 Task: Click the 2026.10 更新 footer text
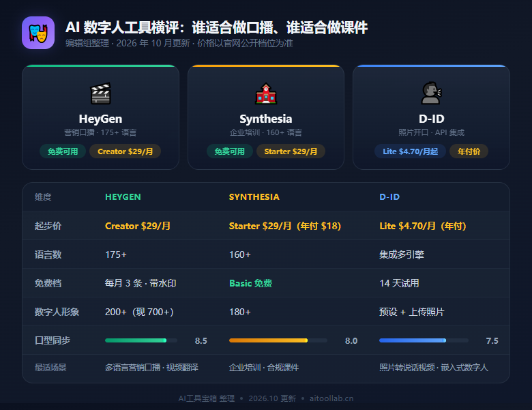[x=272, y=398]
